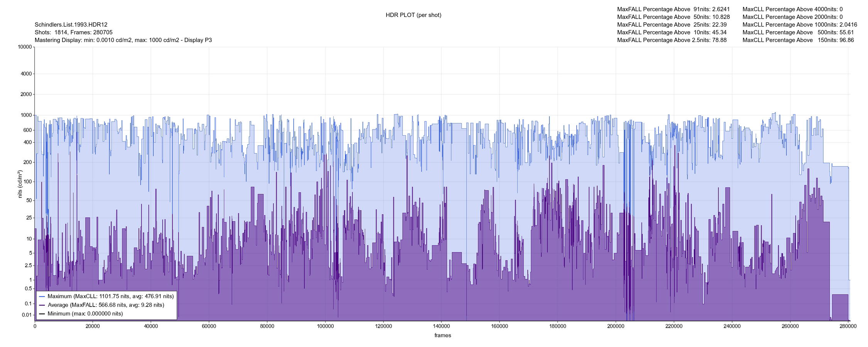
Task: Click the 2000 y-axis tick label
Action: (x=26, y=94)
